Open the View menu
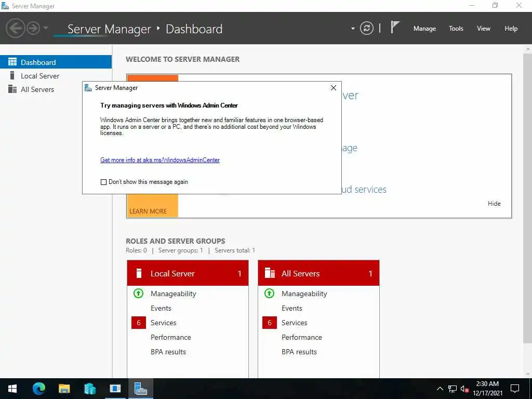Image resolution: width=532 pixels, height=399 pixels. pos(484,29)
